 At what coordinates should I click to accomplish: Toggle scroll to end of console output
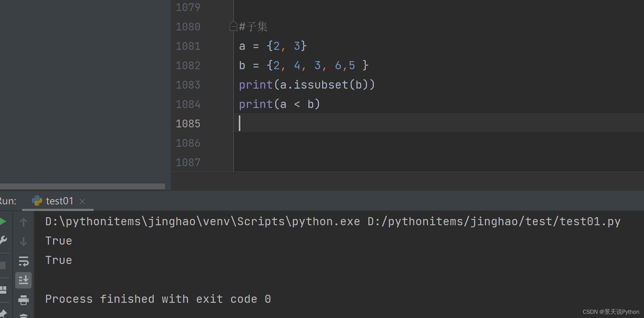[24, 280]
